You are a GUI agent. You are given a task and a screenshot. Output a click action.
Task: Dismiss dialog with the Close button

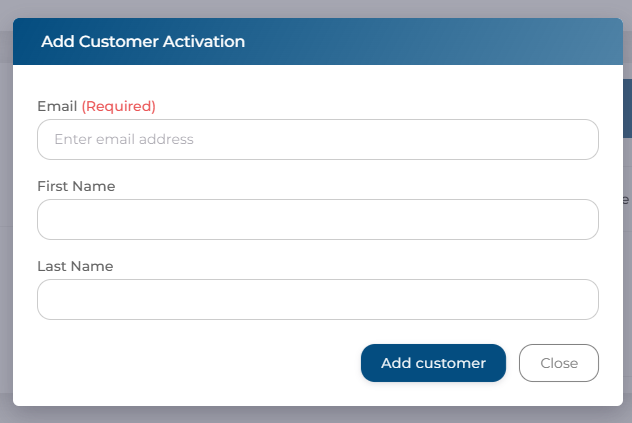click(559, 363)
